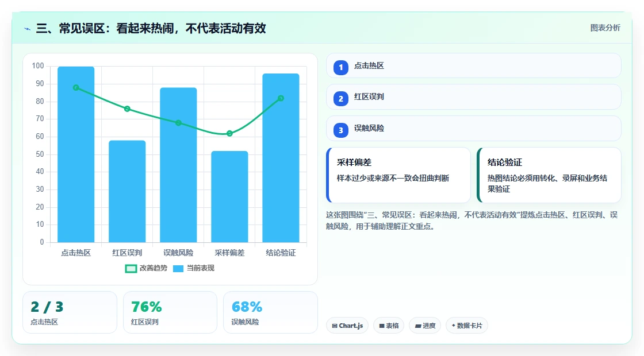This screenshot has height=356, width=644.
Task: Click x-axis label 误触风险
Action: click(178, 253)
